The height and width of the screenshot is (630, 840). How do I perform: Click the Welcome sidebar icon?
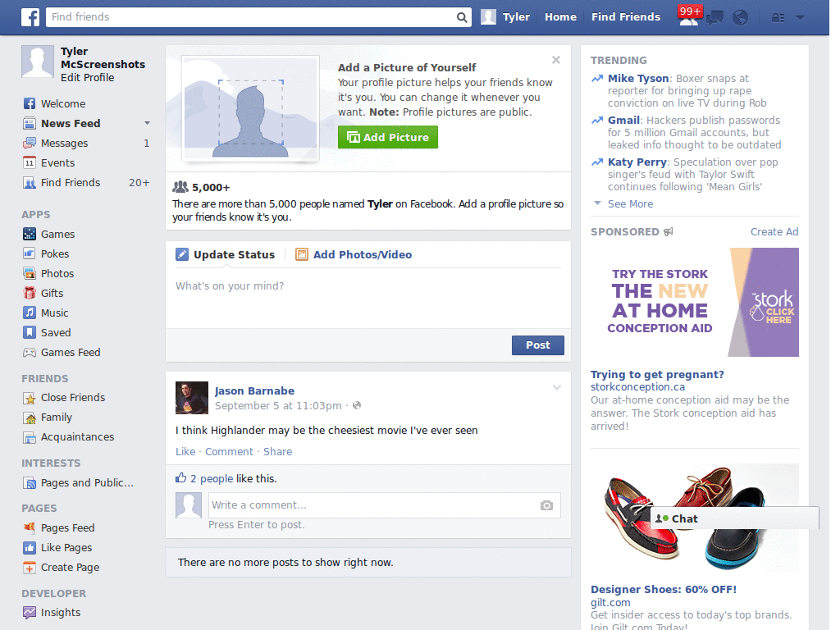click(x=30, y=103)
